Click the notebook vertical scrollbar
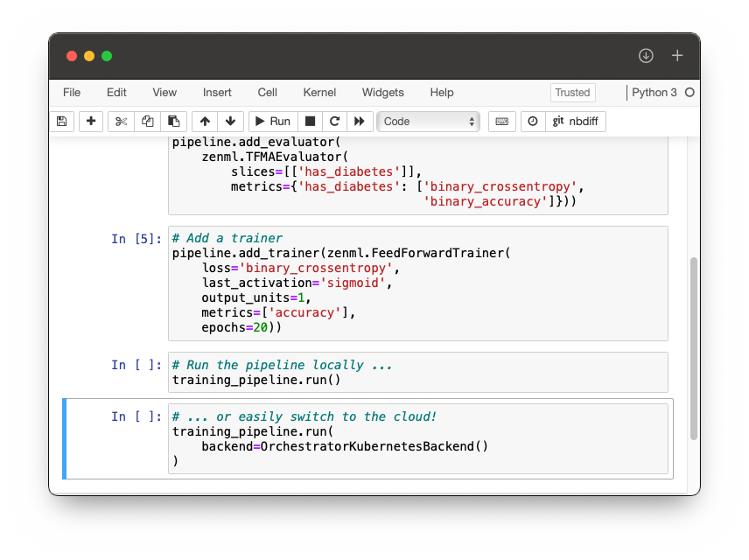749x560 pixels. tap(694, 348)
